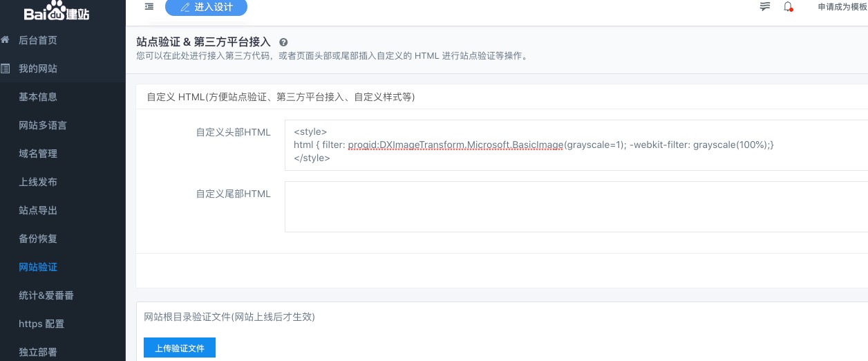This screenshot has height=361, width=868.
Task: Open 站点导出 menu item
Action: click(x=38, y=210)
